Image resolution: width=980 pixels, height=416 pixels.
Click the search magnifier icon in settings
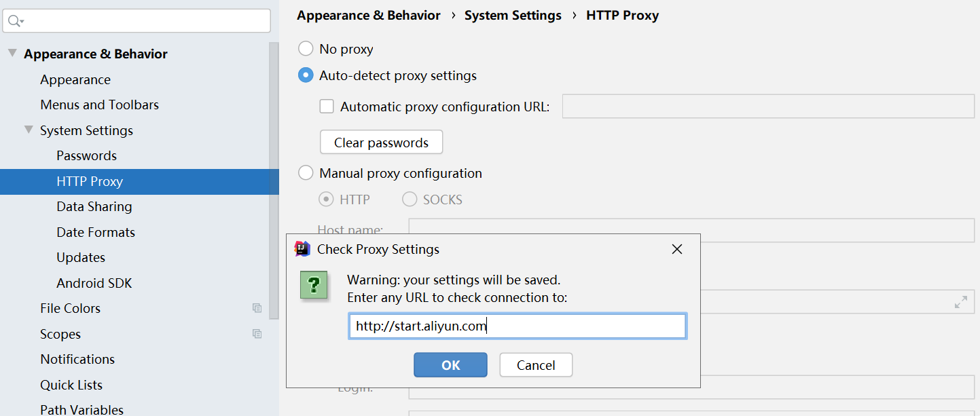[13, 21]
